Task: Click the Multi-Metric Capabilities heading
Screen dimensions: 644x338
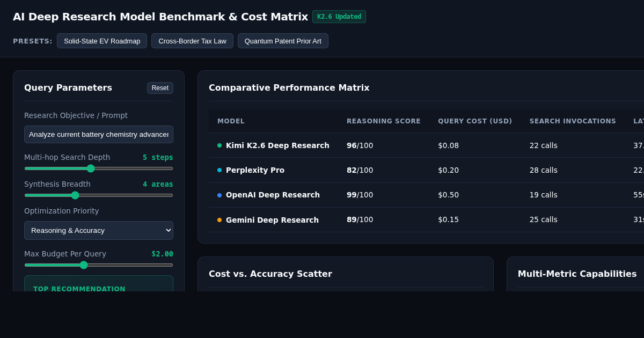Action: click(577, 274)
